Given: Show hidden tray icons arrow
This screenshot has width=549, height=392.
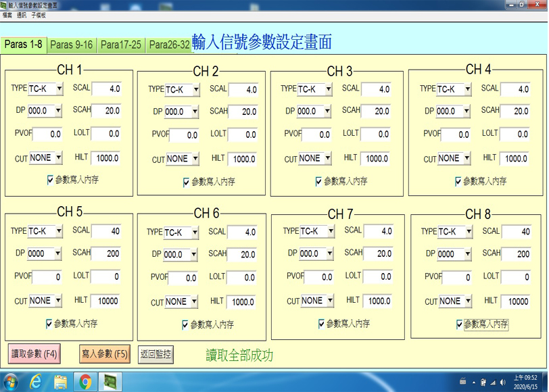Looking at the screenshot, I should click(x=474, y=383).
